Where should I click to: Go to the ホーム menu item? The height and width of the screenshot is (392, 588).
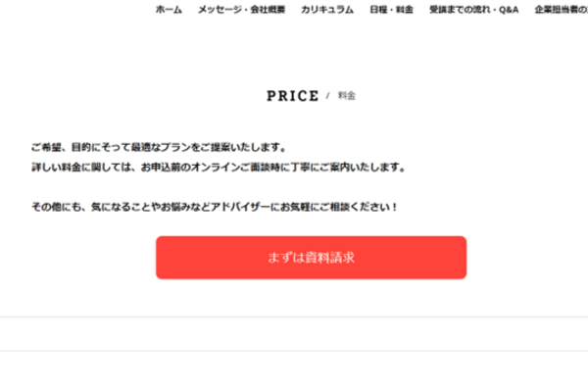pos(169,9)
